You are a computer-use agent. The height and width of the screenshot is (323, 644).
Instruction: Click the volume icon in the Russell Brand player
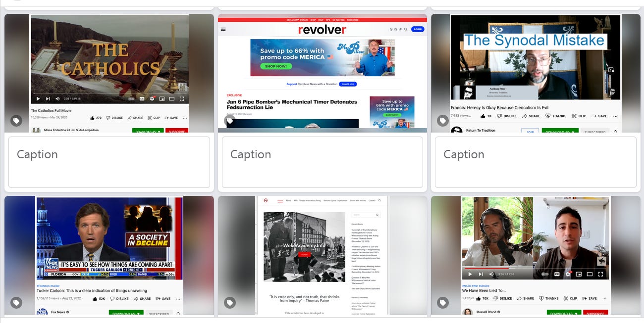(491, 274)
